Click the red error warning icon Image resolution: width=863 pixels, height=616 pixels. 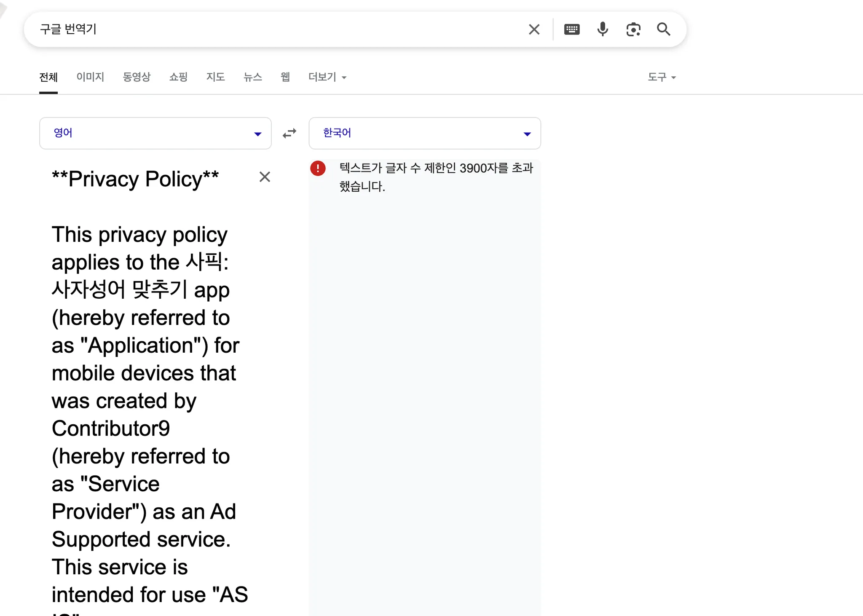click(318, 169)
